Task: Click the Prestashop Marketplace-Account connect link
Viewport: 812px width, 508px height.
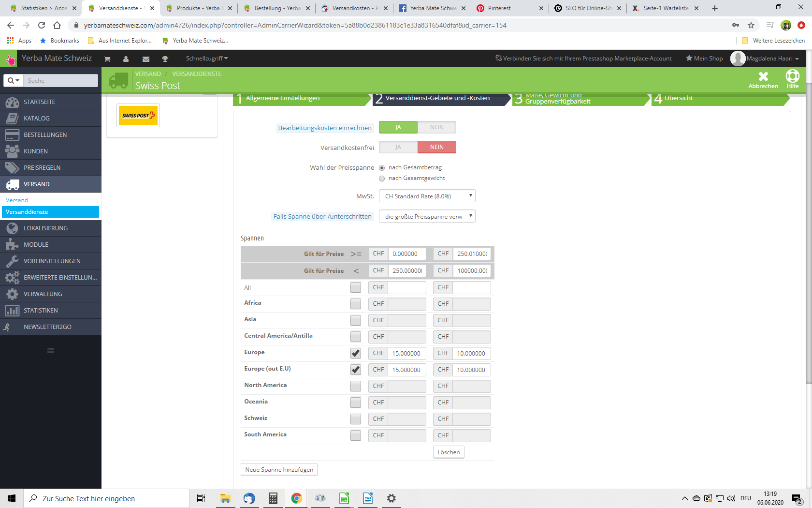Action: [583, 59]
